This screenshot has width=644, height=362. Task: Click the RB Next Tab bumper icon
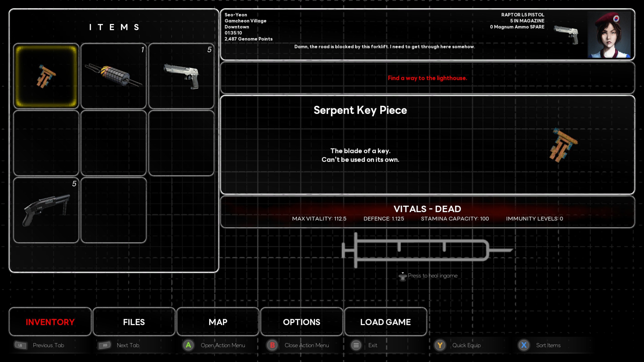(105, 345)
